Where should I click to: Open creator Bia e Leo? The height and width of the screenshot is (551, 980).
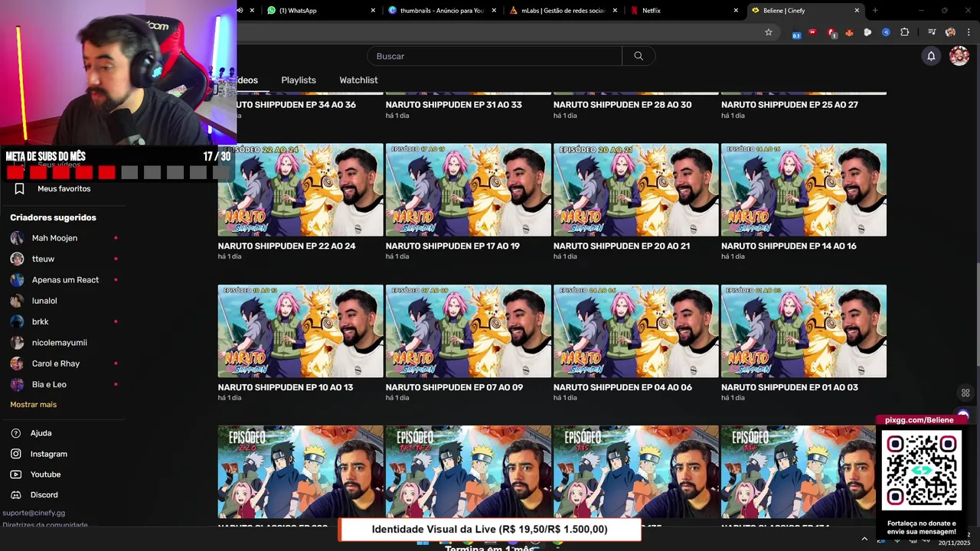tap(49, 384)
